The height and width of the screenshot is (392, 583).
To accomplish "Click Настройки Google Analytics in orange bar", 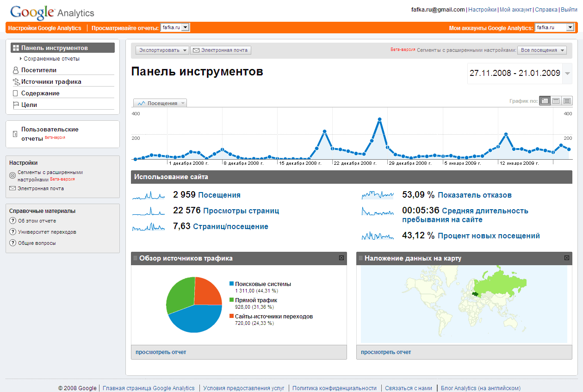I will coord(44,28).
